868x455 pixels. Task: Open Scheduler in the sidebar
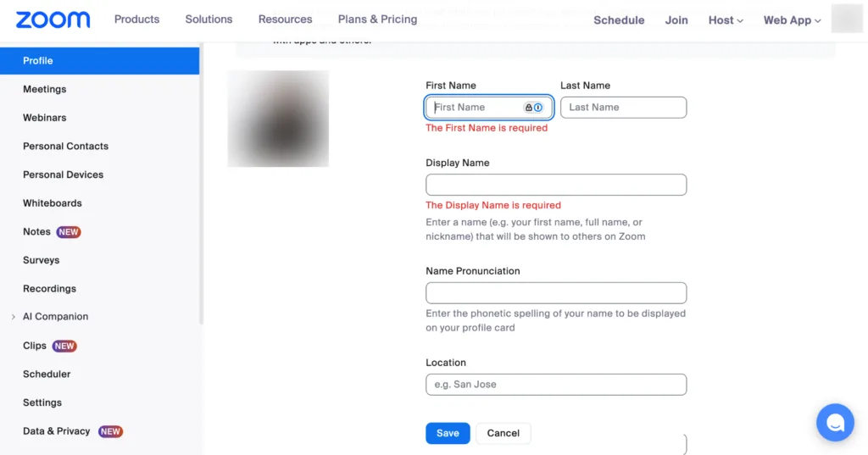pos(47,375)
